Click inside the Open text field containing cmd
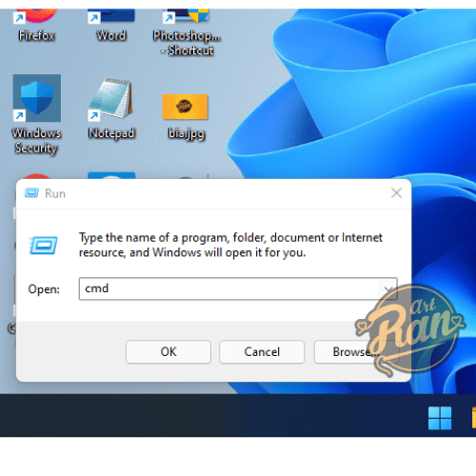This screenshot has height=476, width=476. coord(229,288)
